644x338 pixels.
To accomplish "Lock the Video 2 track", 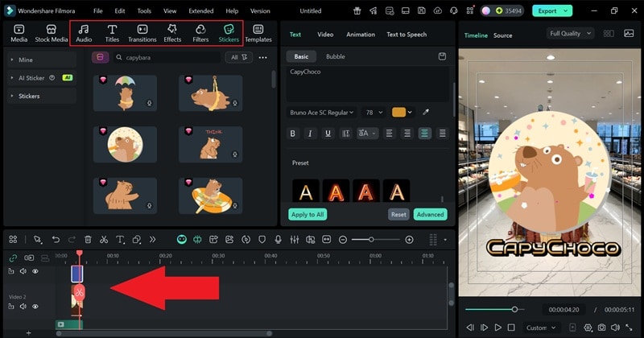I will 11,307.
